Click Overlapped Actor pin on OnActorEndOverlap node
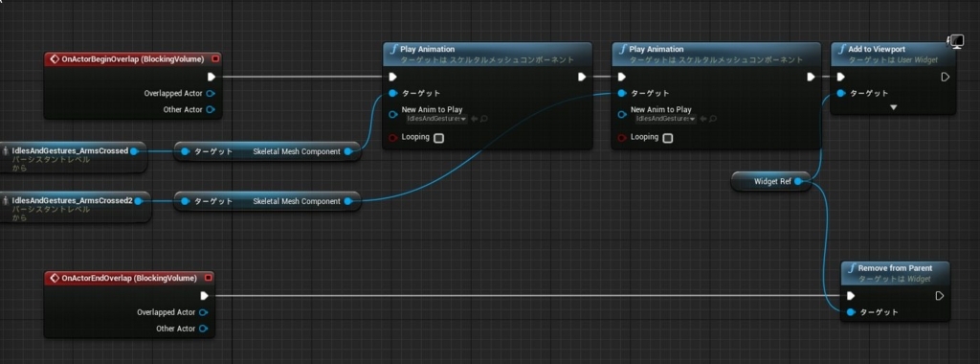This screenshot has width=980, height=364. coord(203,312)
